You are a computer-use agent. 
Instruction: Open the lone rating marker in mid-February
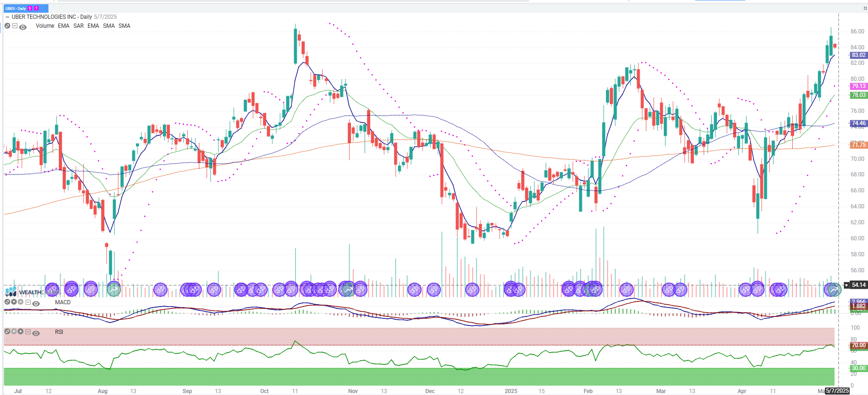(x=627, y=289)
